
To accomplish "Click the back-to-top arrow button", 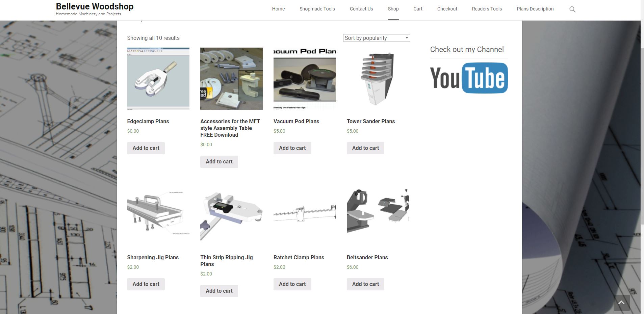I will click(621, 303).
